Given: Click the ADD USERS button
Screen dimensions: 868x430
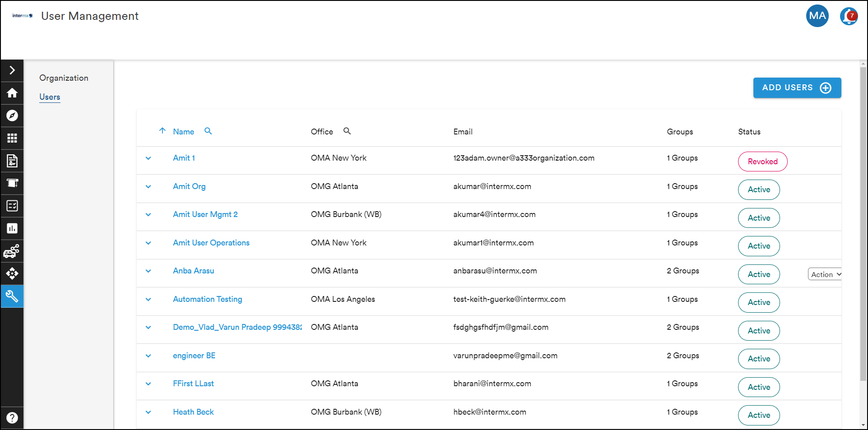Looking at the screenshot, I should (x=797, y=88).
